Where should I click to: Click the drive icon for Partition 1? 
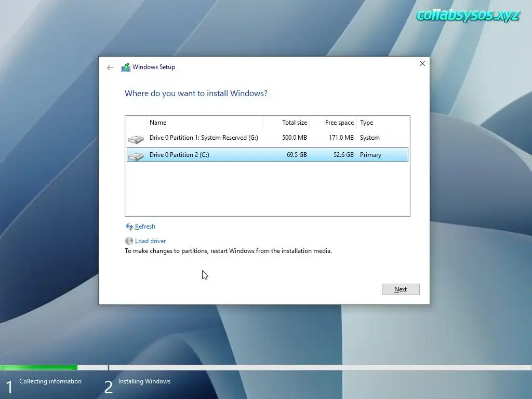pyautogui.click(x=136, y=139)
